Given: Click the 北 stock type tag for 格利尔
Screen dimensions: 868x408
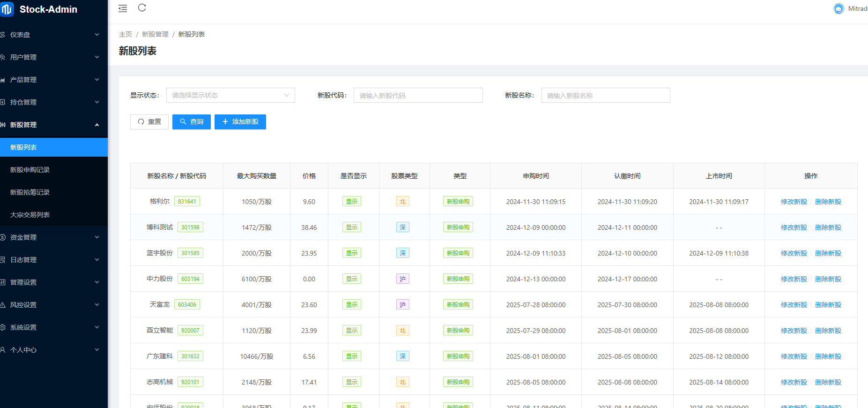Looking at the screenshot, I should (402, 202).
